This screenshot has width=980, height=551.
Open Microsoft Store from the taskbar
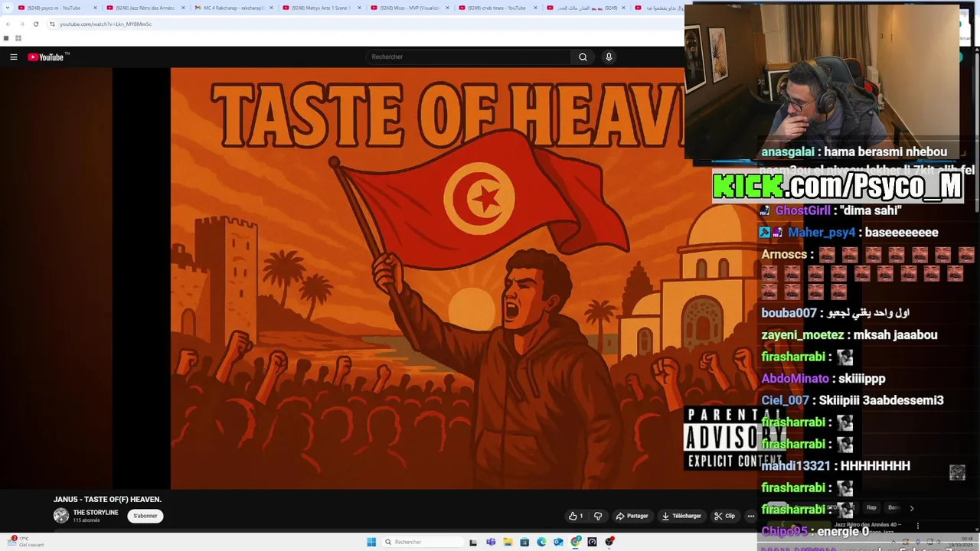pos(524,542)
